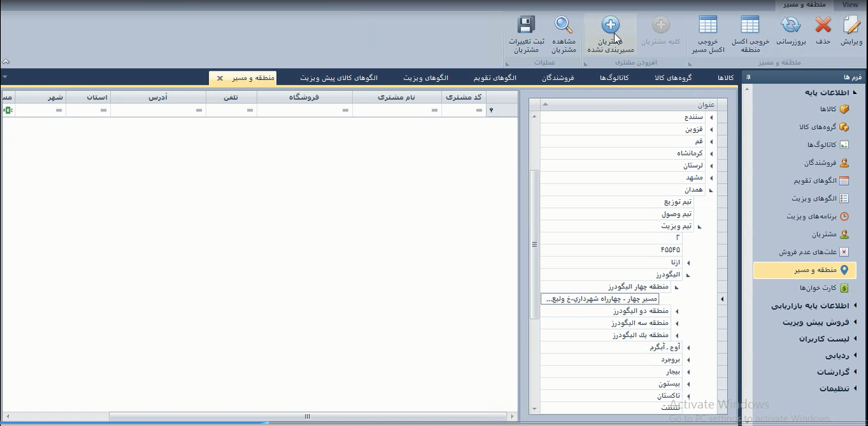Collapse the الیگودرز tree node
This screenshot has height=426, width=868.
coord(688,275)
